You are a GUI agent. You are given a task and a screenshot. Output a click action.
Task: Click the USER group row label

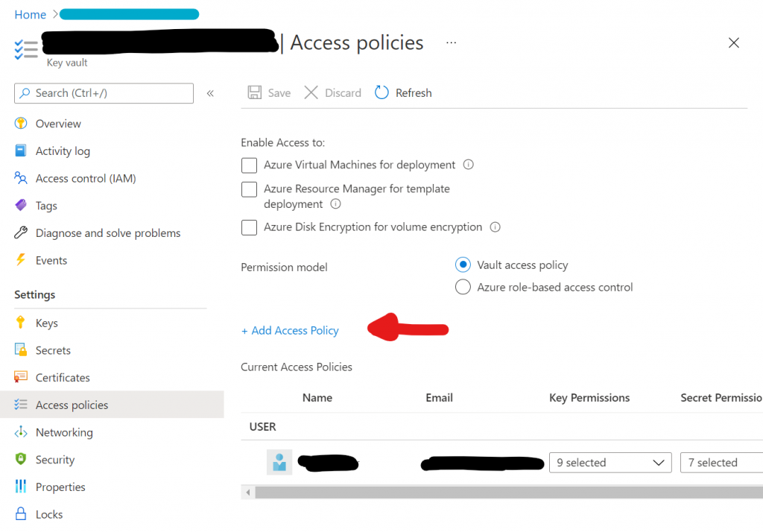263,427
